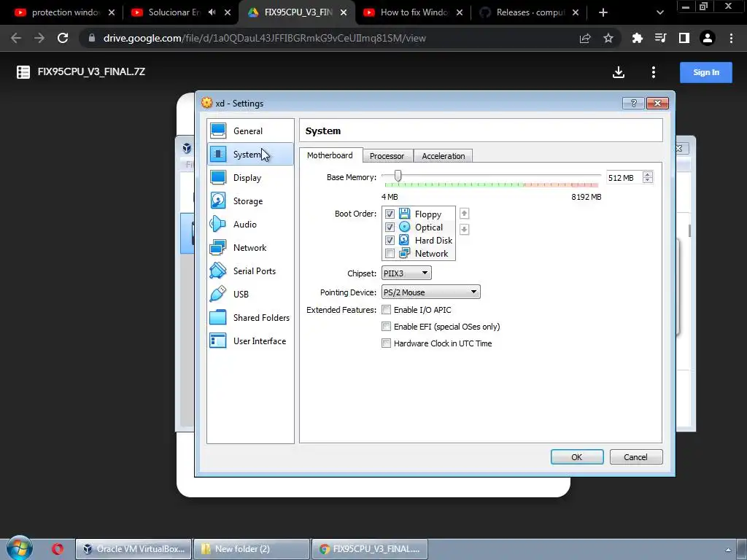Show hidden system tray icons
Screen dimensions: 747x560
729,550
